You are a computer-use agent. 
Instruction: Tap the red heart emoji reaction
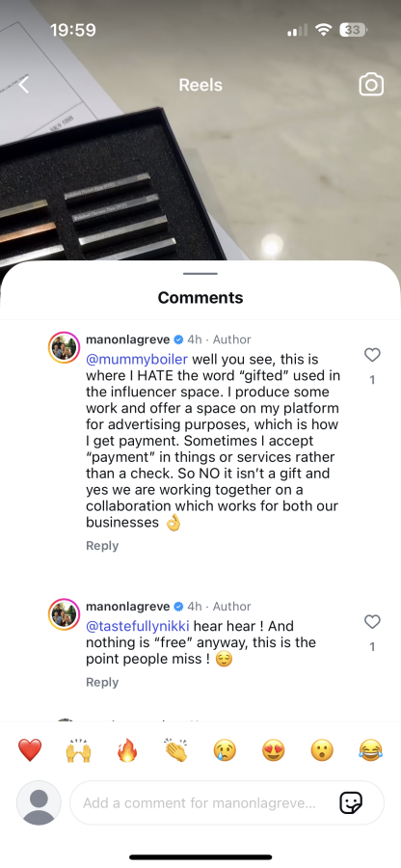pyautogui.click(x=30, y=750)
